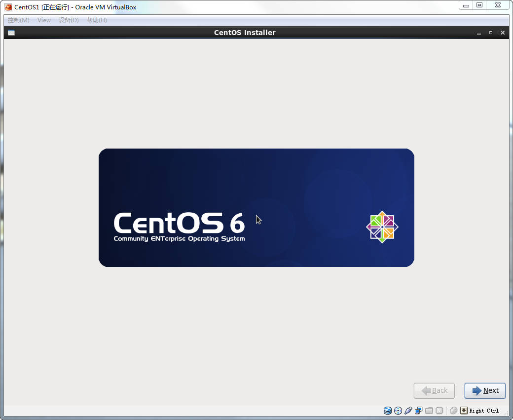
Task: Open the 帮助(H) help menu
Action: click(97, 20)
